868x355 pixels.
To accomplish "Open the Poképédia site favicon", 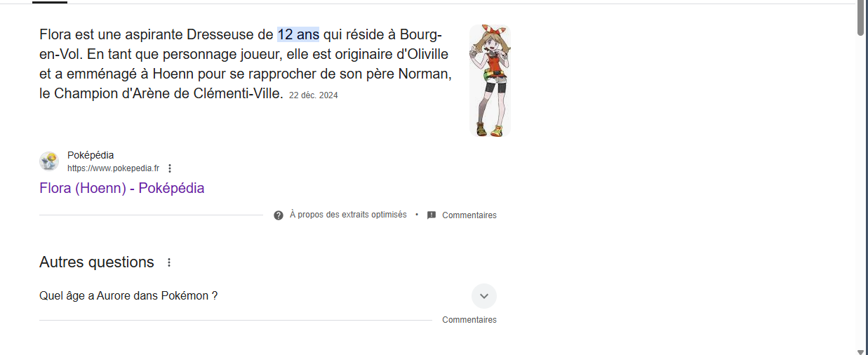I will pyautogui.click(x=49, y=161).
